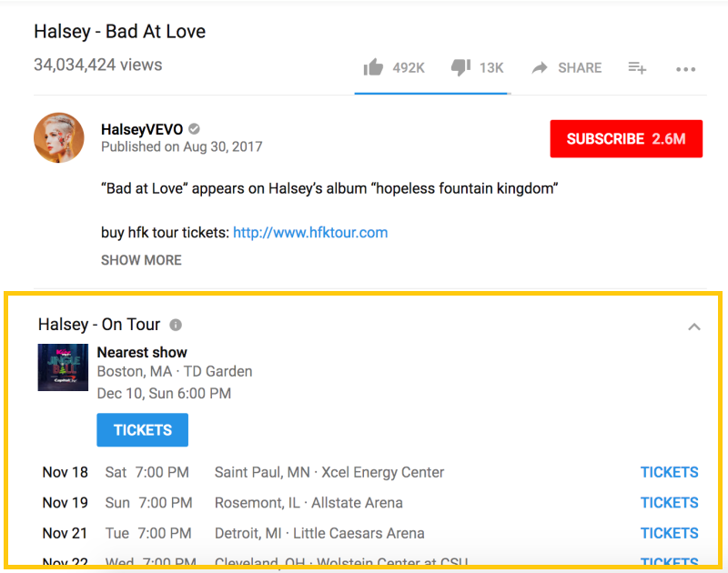The image size is (728, 573).
Task: Collapse the Halsey On Tour section
Action: click(694, 327)
